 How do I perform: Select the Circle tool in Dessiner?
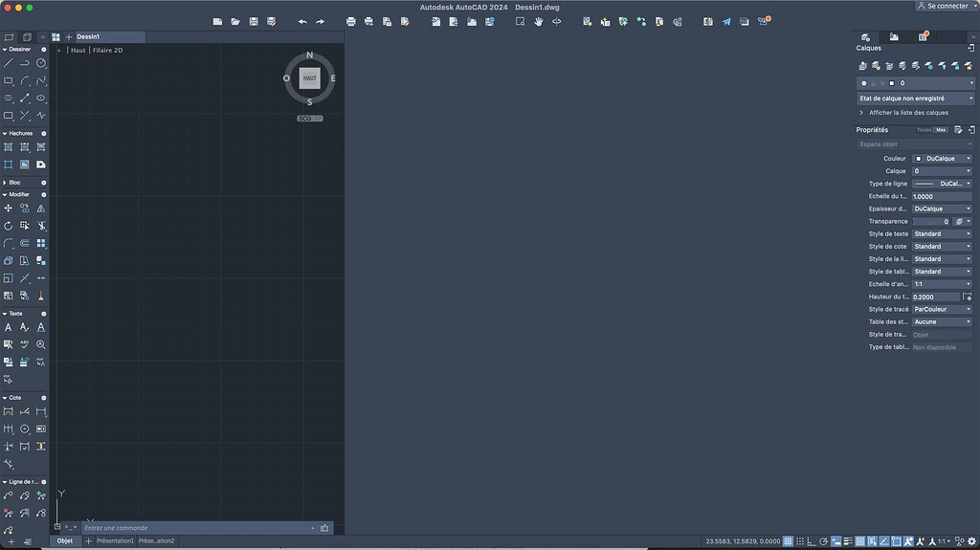(41, 63)
